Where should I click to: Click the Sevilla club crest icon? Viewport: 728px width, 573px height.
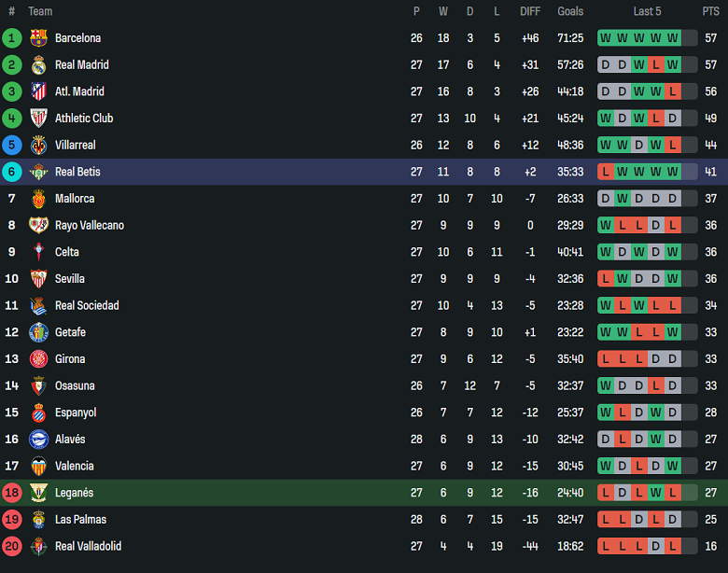pos(38,279)
